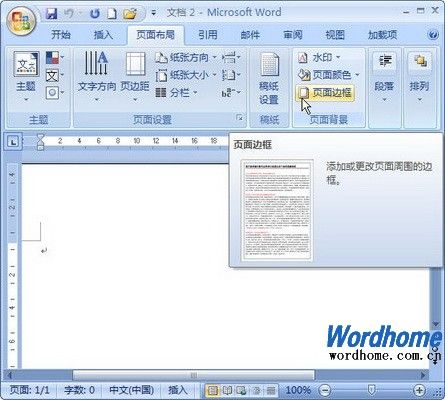Open 文字方向 text direction menu
The width and height of the screenshot is (445, 400).
97,76
